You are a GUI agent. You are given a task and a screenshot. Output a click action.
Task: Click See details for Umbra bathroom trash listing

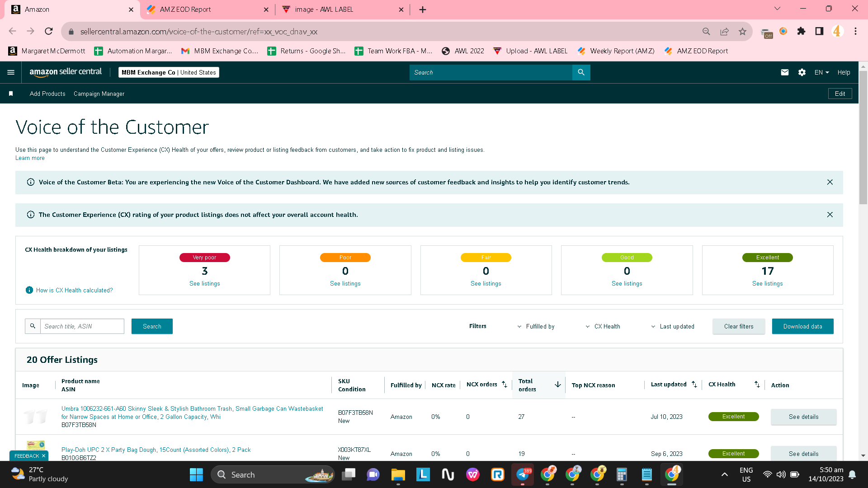point(803,417)
